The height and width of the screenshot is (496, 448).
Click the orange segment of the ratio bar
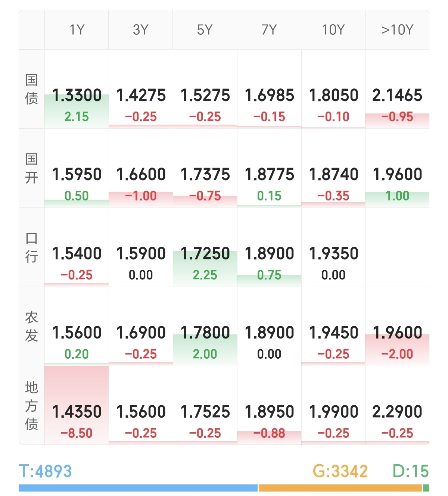click(x=340, y=488)
